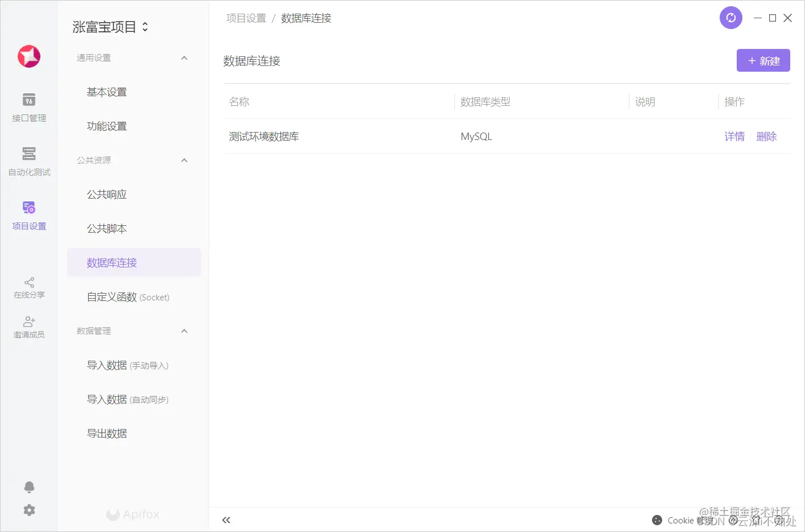This screenshot has width=805, height=532.
Task: Click the 测试环境数据库 name cell
Action: pos(264,137)
